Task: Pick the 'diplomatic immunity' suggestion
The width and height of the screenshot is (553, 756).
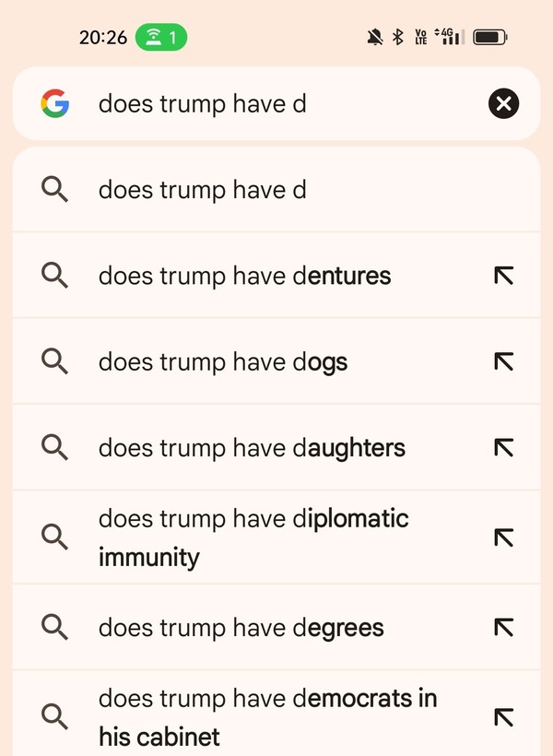Action: pyautogui.click(x=253, y=537)
